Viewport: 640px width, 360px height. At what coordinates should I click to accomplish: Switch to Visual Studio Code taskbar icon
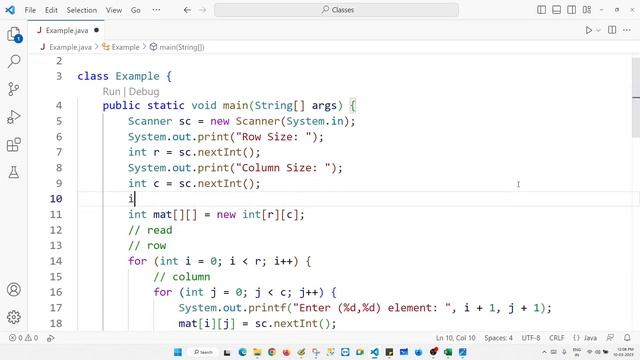click(x=375, y=352)
